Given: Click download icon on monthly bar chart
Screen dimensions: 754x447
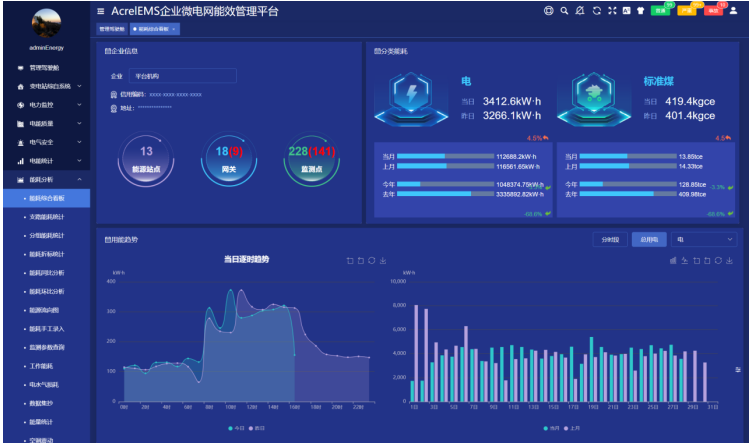Looking at the screenshot, I should pyautogui.click(x=729, y=261).
